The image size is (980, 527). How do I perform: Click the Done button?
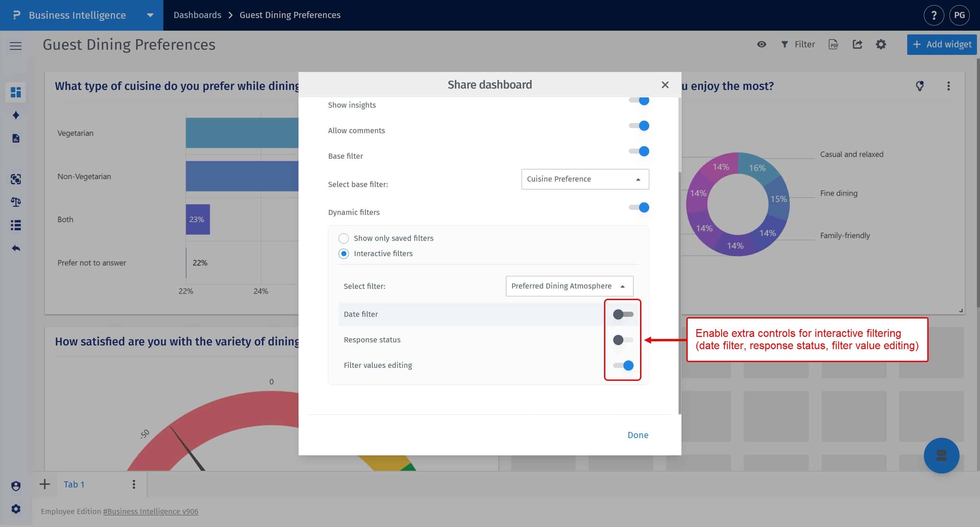click(638, 435)
